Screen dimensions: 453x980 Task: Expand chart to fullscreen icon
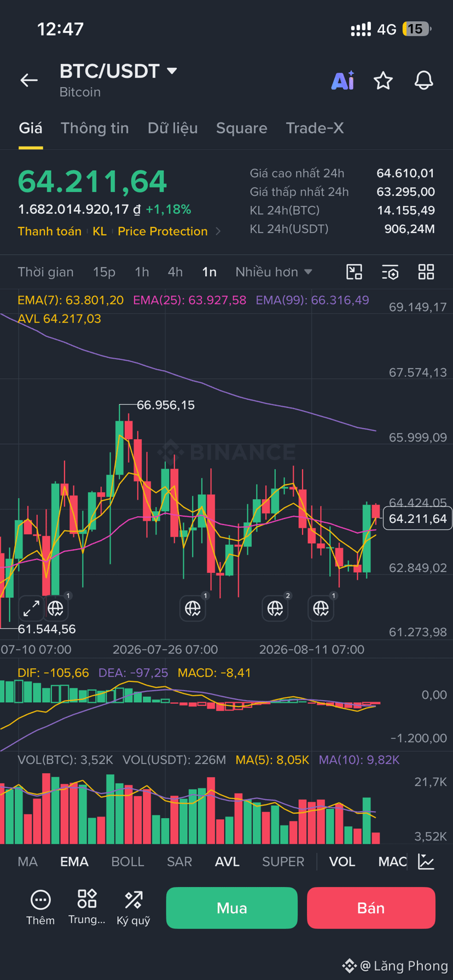pyautogui.click(x=31, y=608)
